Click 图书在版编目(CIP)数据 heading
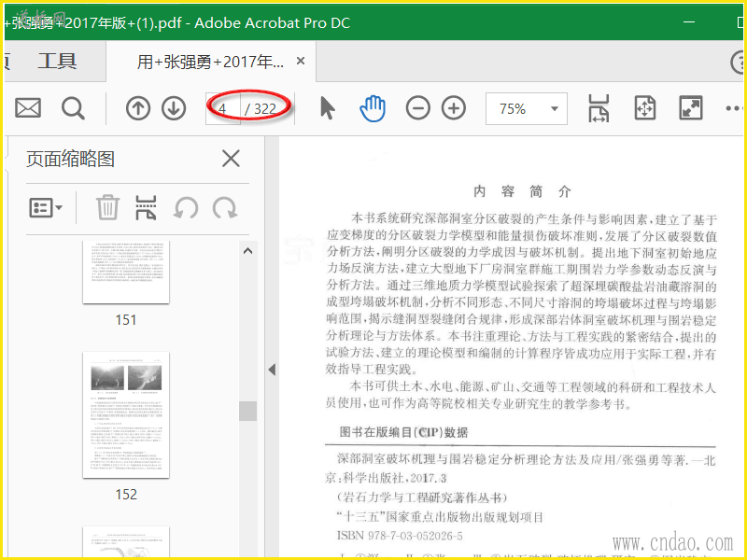 coord(403,432)
